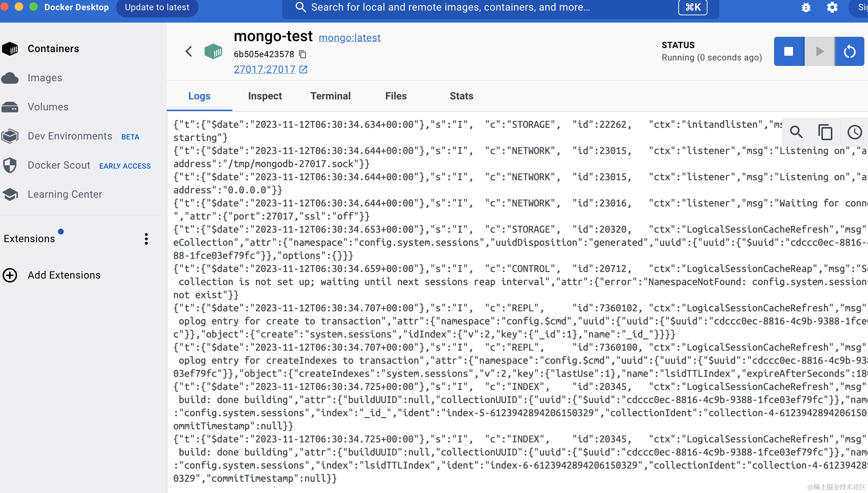Toggle log timestamps clock icon
The width and height of the screenshot is (868, 493).
(x=854, y=132)
